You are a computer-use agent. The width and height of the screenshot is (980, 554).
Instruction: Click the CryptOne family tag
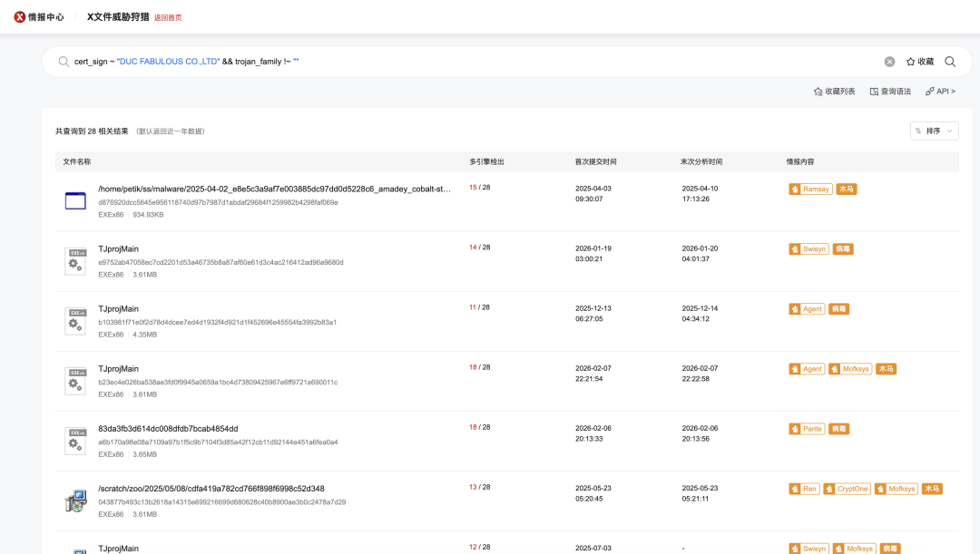(847, 489)
